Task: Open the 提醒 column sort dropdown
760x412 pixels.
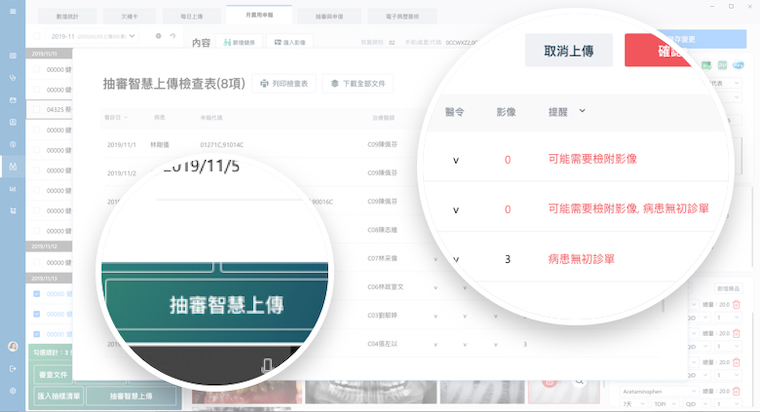Action: pyautogui.click(x=582, y=111)
